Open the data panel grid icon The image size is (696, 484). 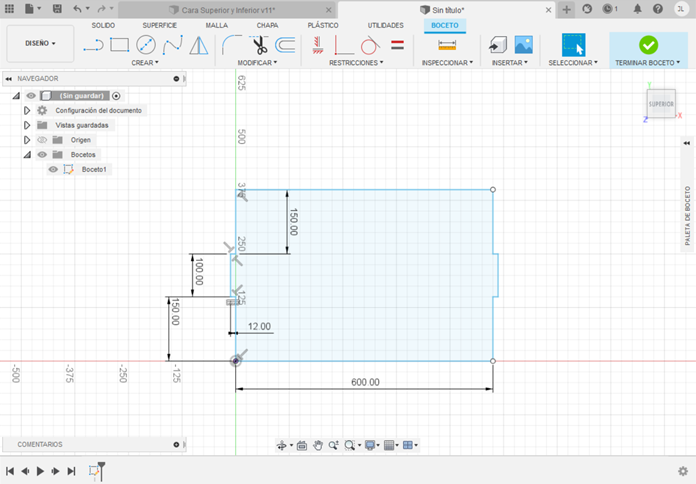pyautogui.click(x=9, y=8)
